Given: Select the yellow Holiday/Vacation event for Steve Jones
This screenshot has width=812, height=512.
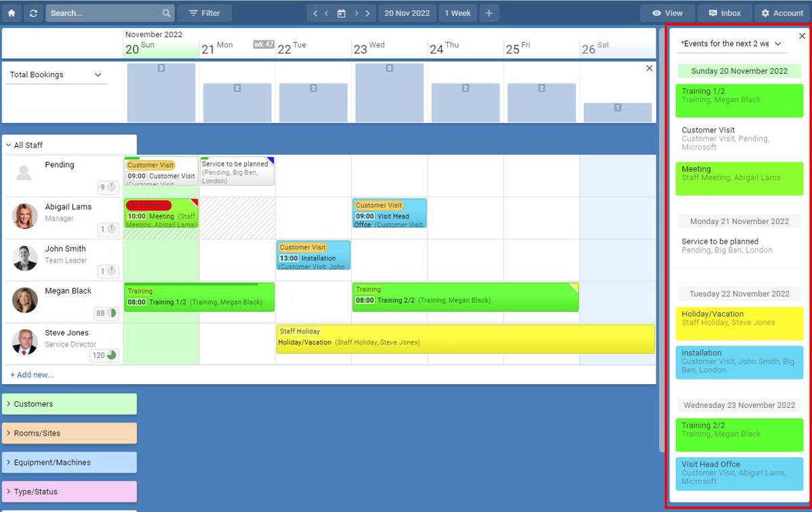Looking at the screenshot, I should pos(466,339).
